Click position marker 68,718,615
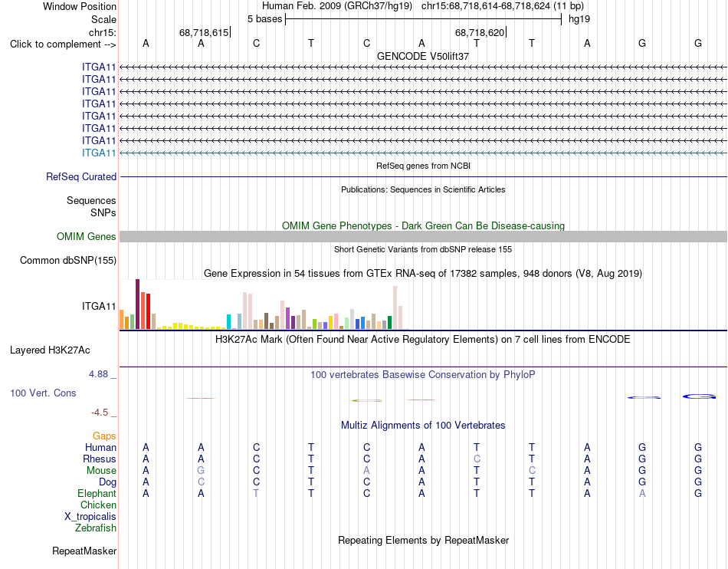 pyautogui.click(x=204, y=32)
